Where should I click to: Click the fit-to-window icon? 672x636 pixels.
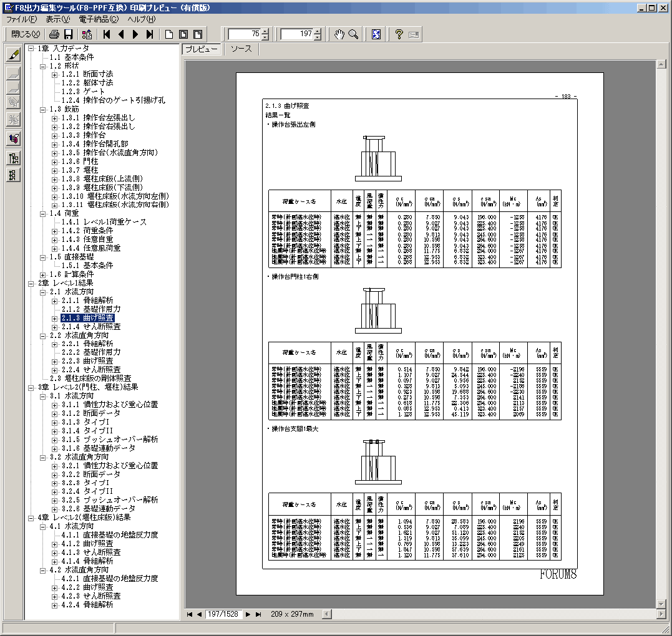pos(376,34)
